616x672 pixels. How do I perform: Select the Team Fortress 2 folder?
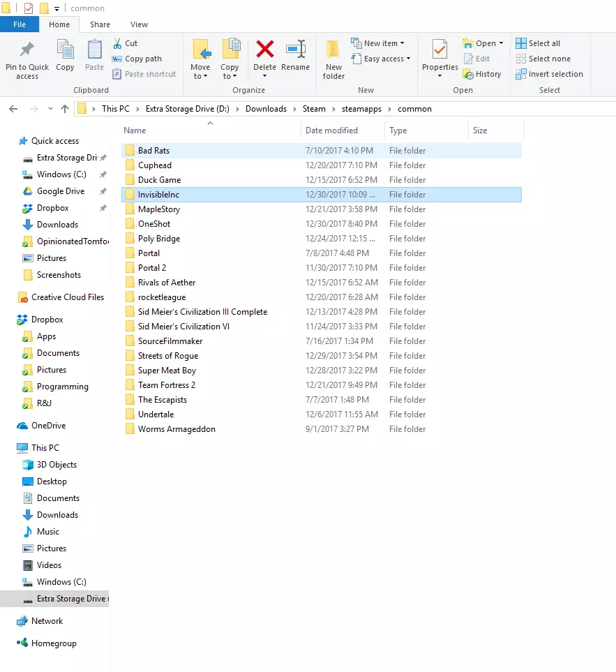[x=322, y=385]
